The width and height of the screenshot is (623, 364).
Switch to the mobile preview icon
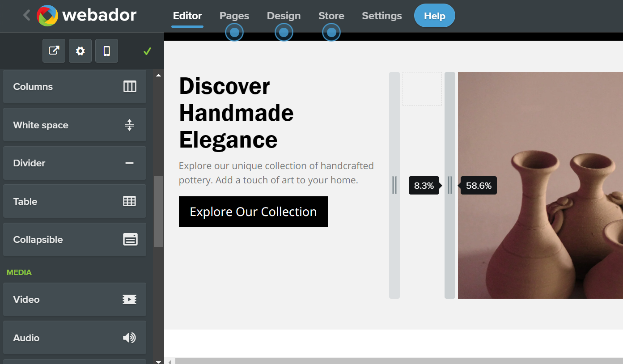point(106,51)
